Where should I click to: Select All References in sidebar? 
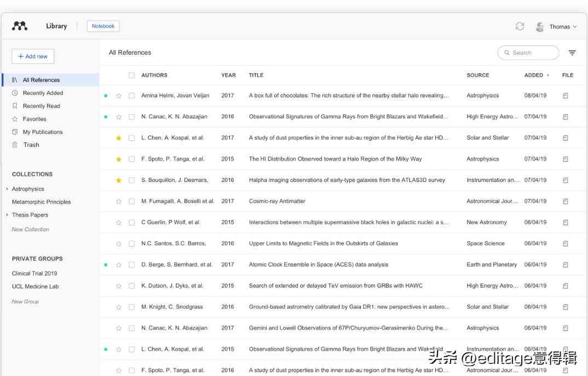(50, 80)
